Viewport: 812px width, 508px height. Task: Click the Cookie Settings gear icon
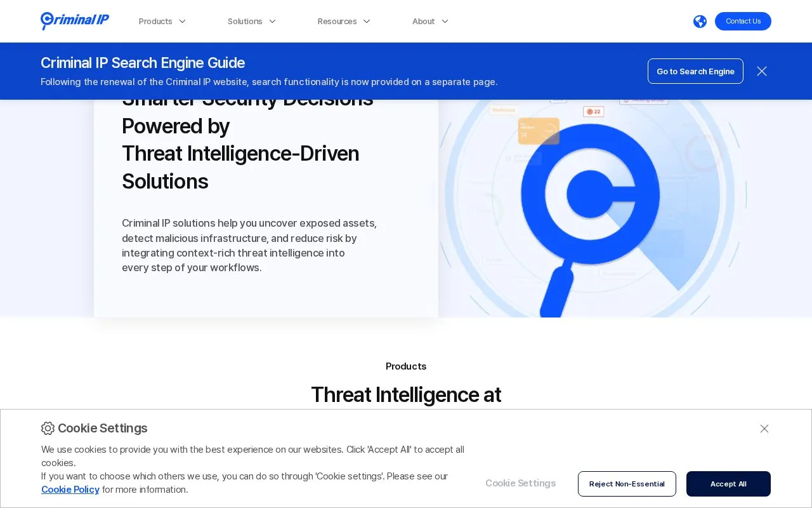[x=48, y=429]
